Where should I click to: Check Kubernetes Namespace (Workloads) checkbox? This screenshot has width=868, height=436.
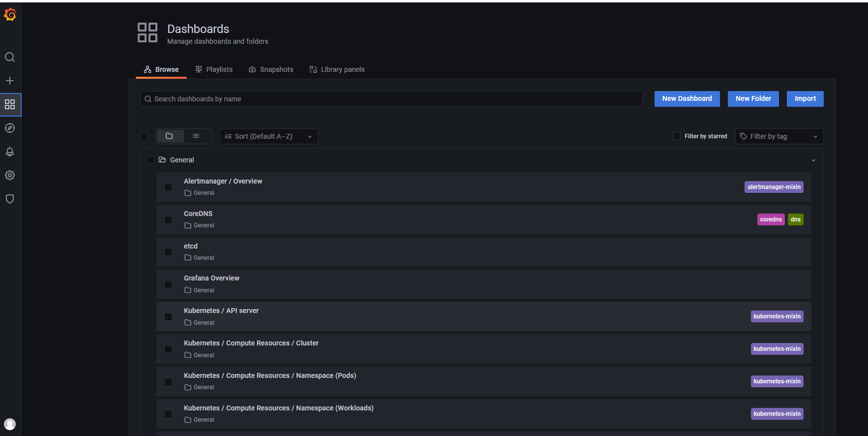168,414
